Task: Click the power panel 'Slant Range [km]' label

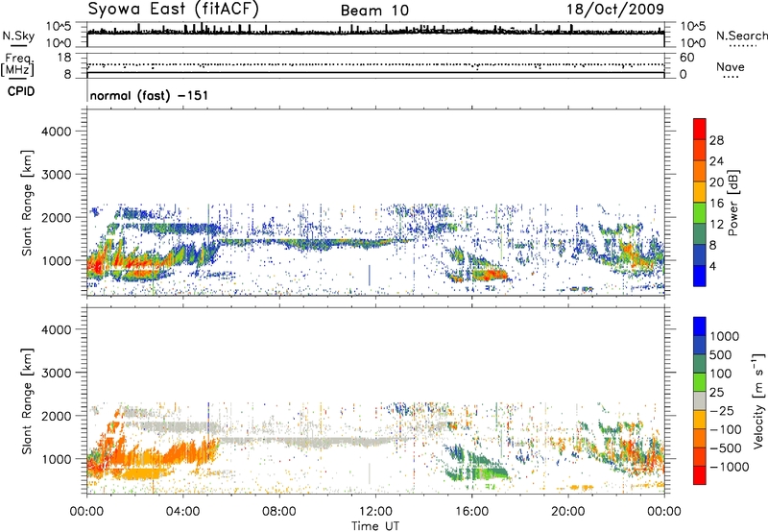Action: 27,203
